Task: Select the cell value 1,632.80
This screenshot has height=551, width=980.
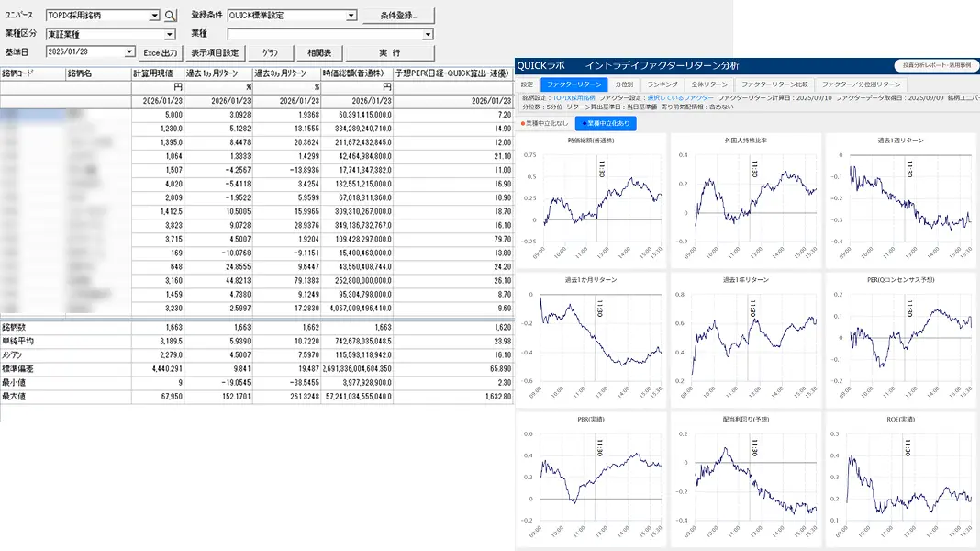Action: [498, 397]
